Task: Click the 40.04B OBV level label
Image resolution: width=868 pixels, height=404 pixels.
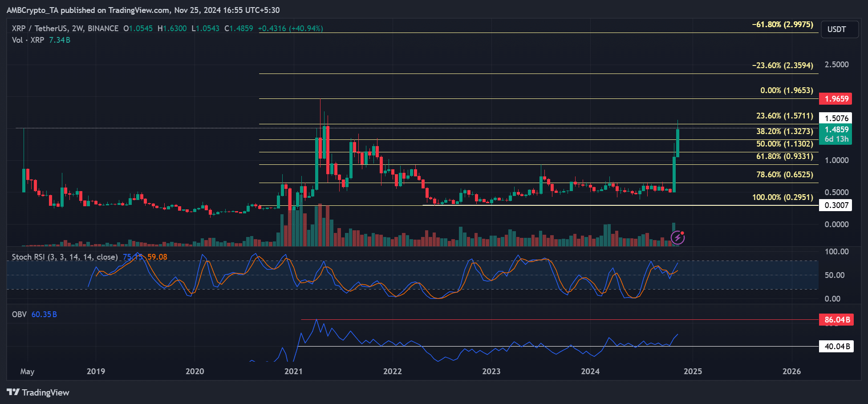Action: point(836,346)
